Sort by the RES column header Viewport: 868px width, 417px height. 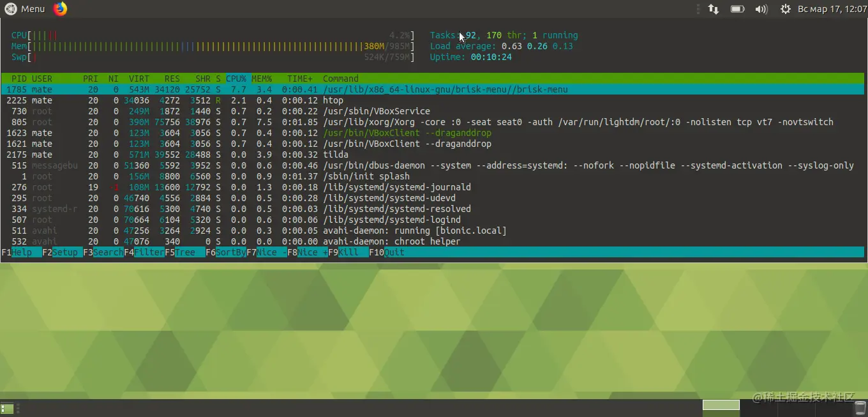(x=172, y=79)
